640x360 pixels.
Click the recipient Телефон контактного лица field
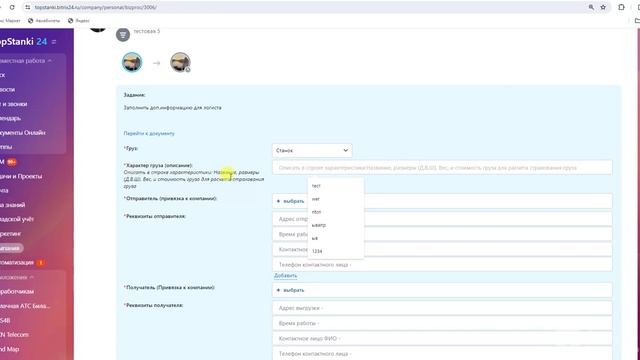click(442, 353)
